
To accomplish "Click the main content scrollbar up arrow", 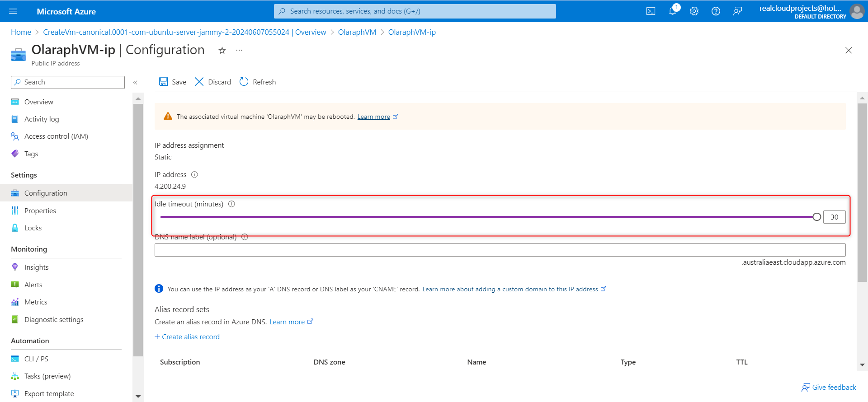I will pyautogui.click(x=862, y=98).
